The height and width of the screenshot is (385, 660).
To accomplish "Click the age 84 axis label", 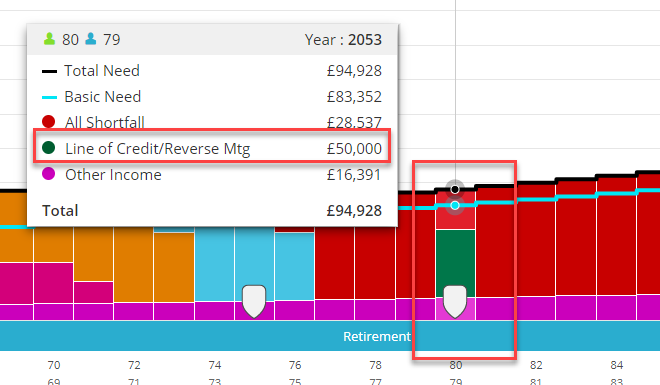I will 617,365.
